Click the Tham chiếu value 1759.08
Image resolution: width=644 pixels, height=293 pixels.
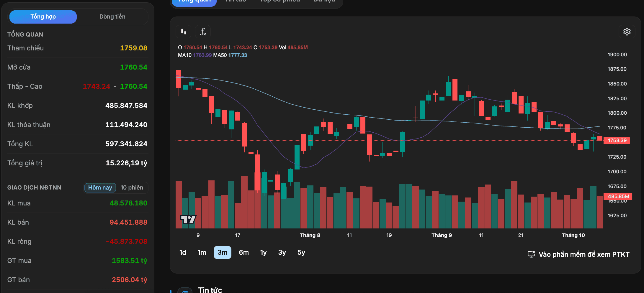[134, 48]
